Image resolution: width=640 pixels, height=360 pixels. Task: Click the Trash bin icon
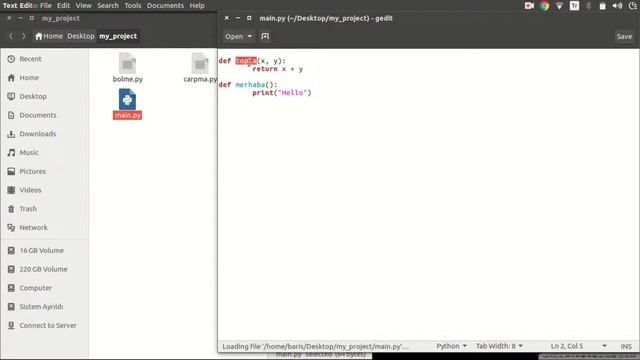pyautogui.click(x=11, y=209)
